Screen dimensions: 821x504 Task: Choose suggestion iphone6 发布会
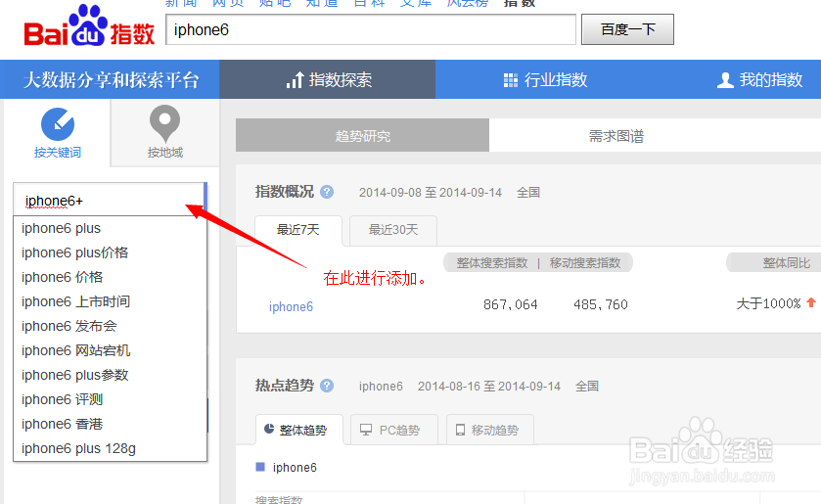point(110,326)
